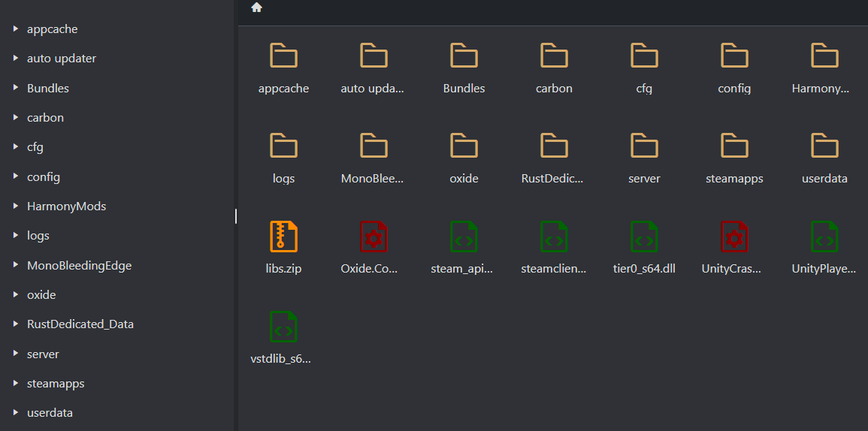Click the sidebar resize divider handle
868x431 pixels.
[x=236, y=216]
